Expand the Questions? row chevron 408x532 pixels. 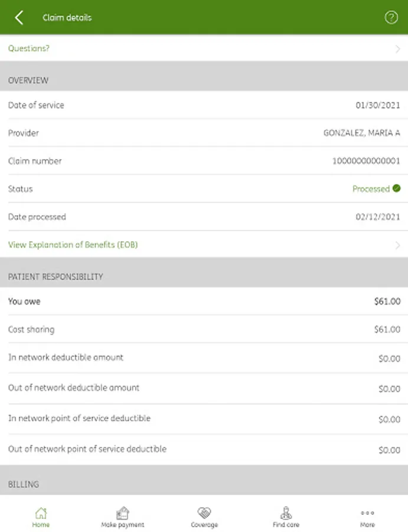pos(397,49)
